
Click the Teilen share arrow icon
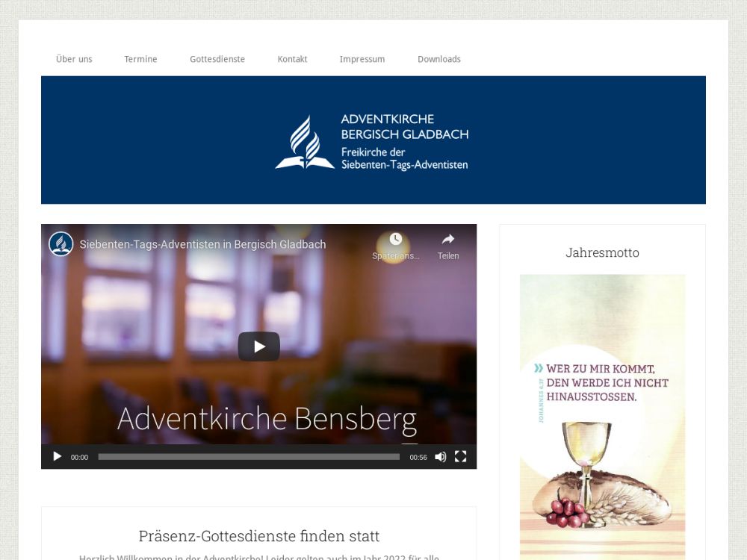[x=448, y=239]
